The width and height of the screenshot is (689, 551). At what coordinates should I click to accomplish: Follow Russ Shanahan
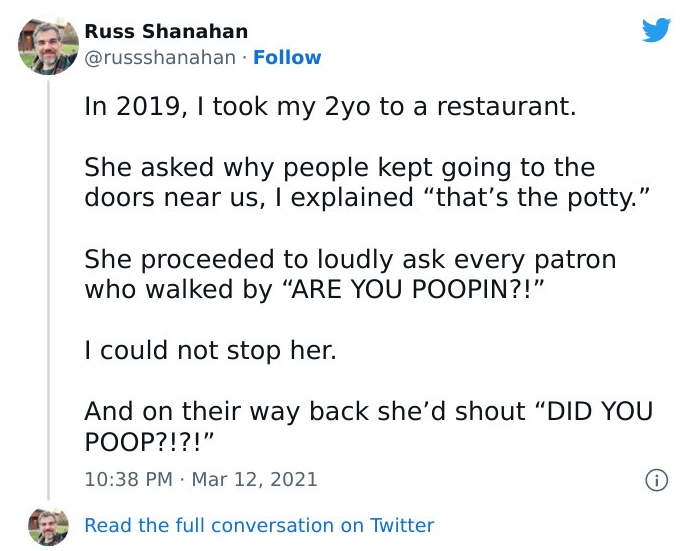287,58
